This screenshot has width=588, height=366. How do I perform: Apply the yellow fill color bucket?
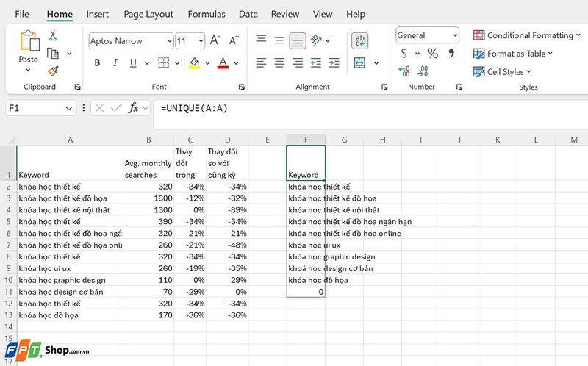point(194,63)
